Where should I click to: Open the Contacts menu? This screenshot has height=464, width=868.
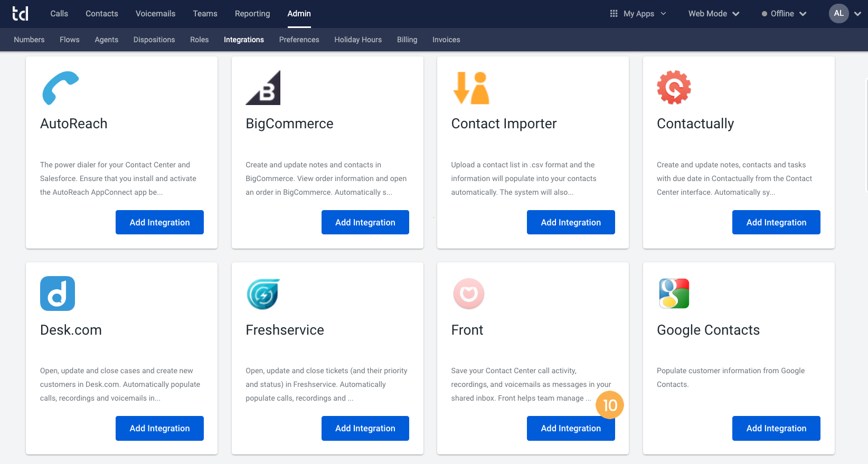click(102, 14)
